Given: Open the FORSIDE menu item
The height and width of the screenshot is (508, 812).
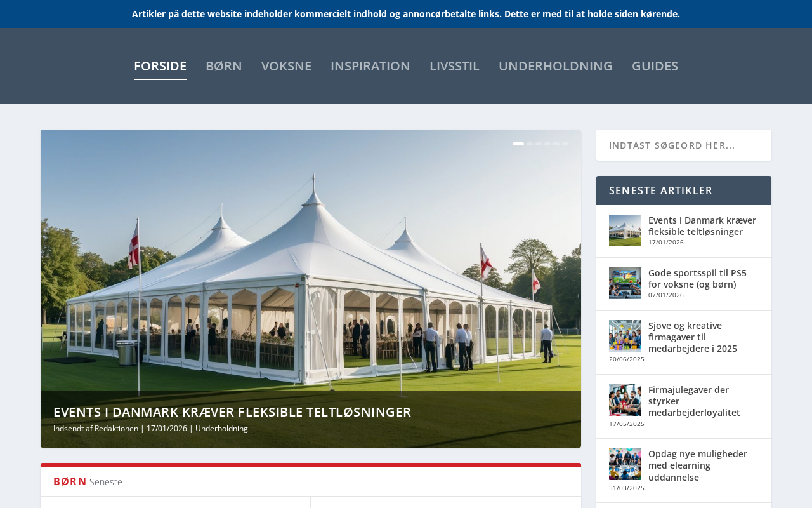Looking at the screenshot, I should 160,66.
